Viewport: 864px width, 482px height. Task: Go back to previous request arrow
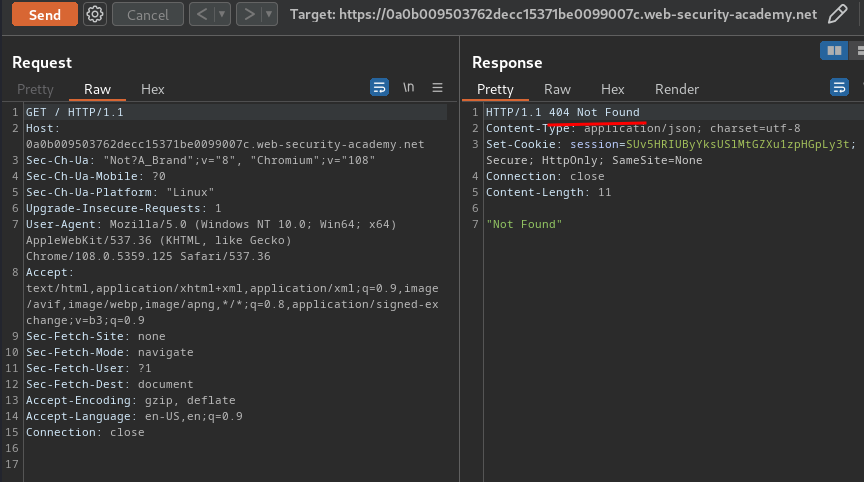pos(202,14)
